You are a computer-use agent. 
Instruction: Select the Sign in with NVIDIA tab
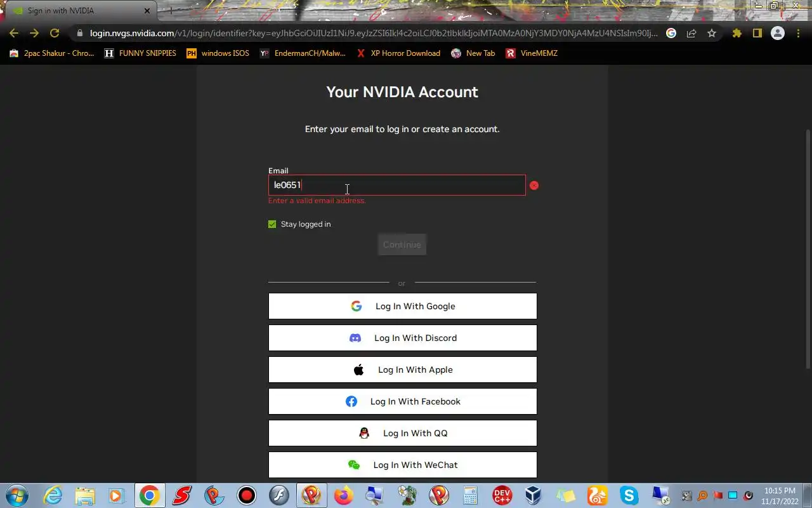pyautogui.click(x=81, y=11)
